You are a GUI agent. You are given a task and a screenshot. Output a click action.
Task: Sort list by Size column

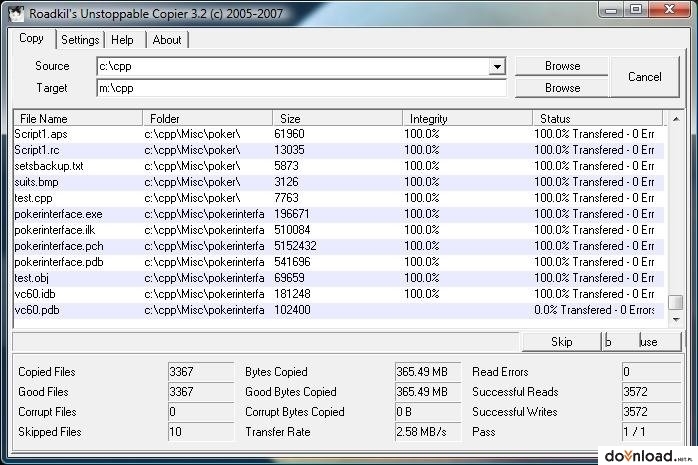tap(338, 118)
